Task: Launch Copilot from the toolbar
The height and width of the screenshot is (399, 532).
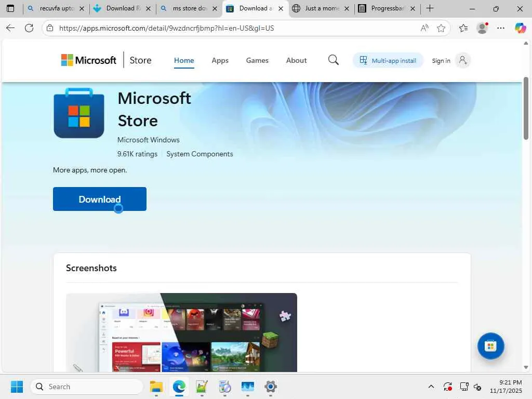Action: 520,28
